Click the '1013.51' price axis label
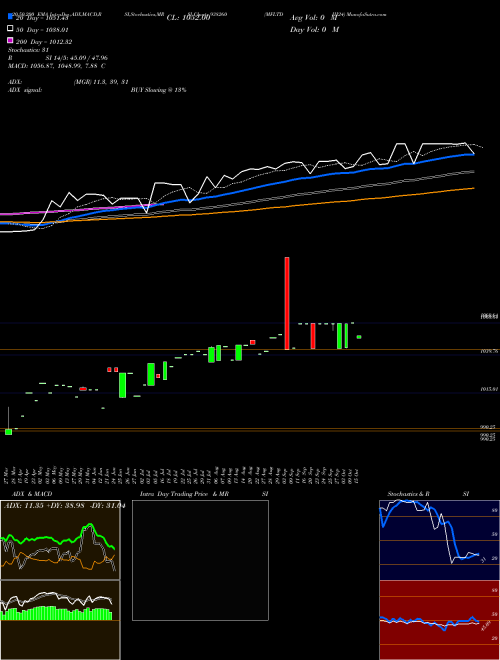The width and height of the screenshot is (500, 660). tap(489, 389)
